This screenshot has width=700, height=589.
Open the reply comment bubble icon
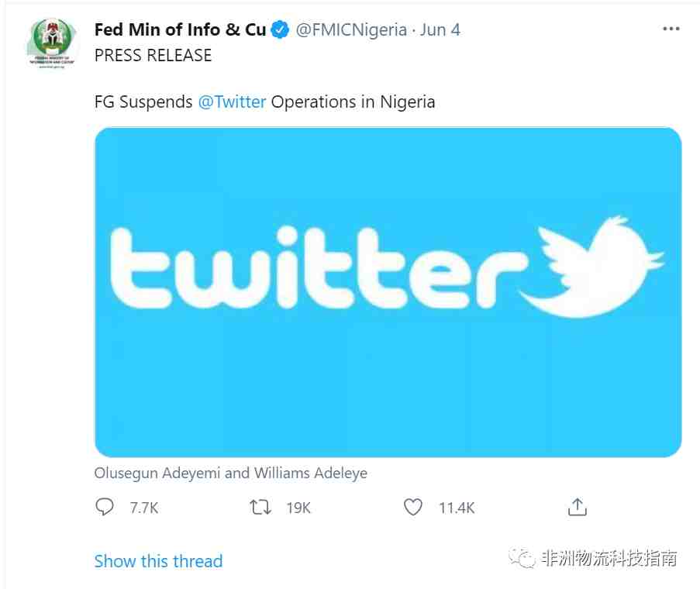105,507
